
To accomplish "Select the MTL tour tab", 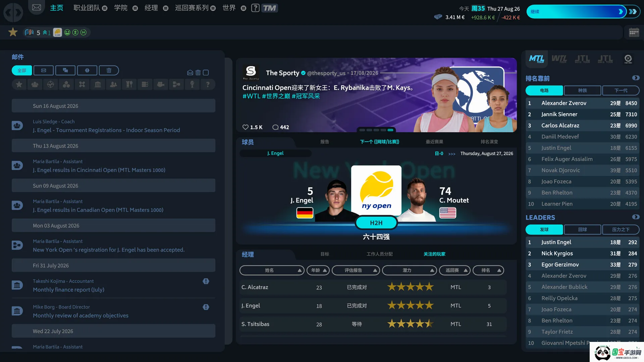I will pyautogui.click(x=536, y=59).
